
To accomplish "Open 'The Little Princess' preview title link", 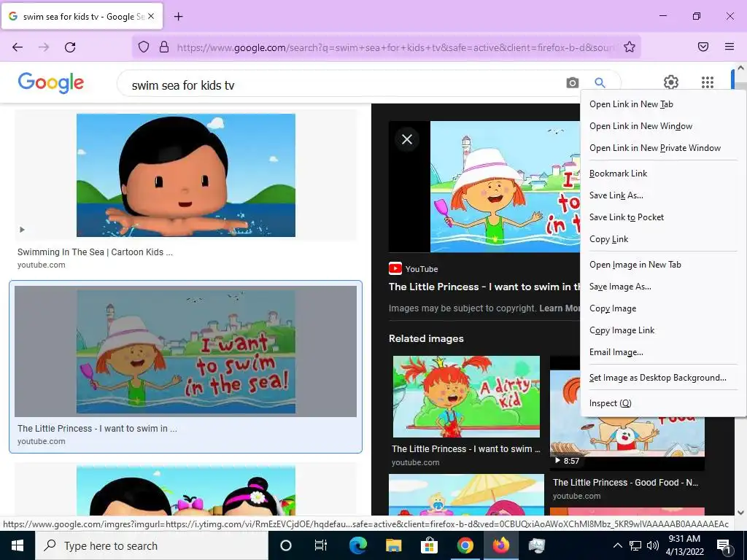I will 484,287.
